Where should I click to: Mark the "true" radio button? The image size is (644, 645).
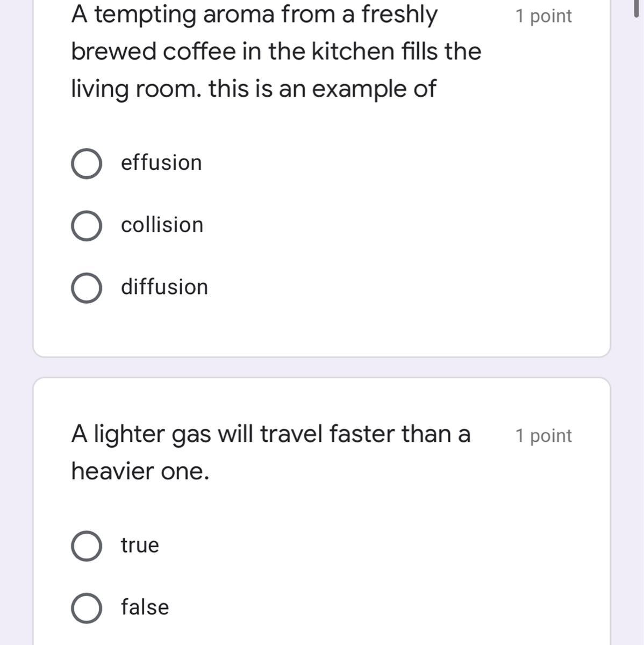(x=87, y=546)
